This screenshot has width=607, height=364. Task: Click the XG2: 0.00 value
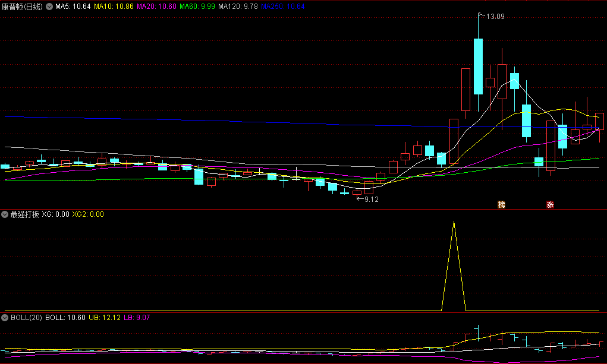pos(88,214)
